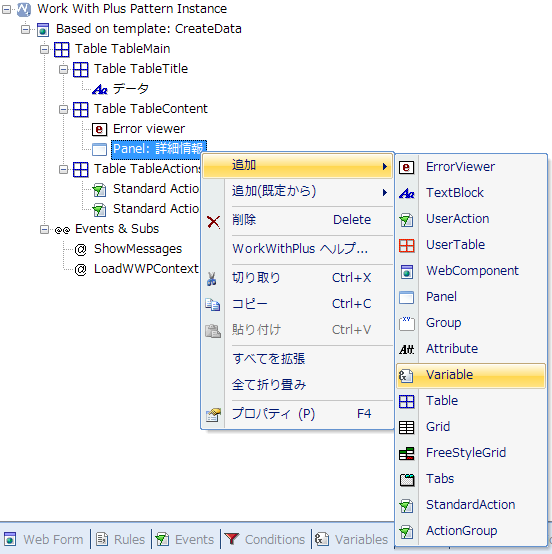The width and height of the screenshot is (552, 554).
Task: Click the Error viewer tree icon
Action: pos(99,129)
